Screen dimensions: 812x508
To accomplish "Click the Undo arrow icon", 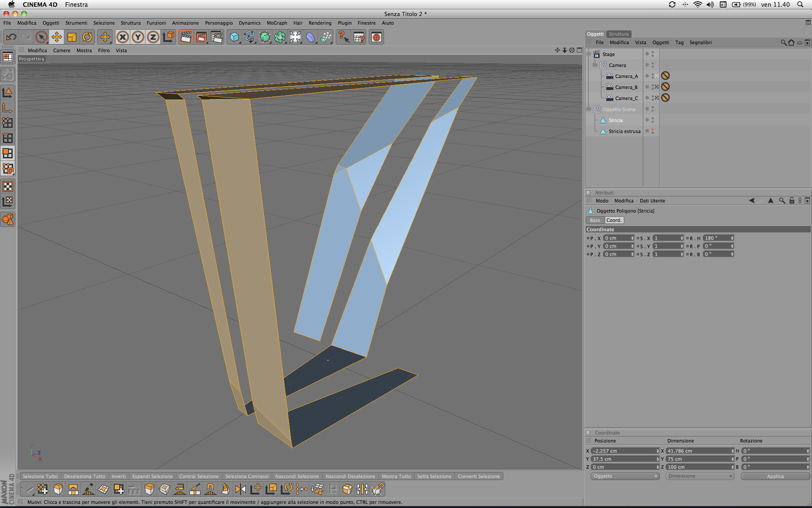I will click(11, 37).
